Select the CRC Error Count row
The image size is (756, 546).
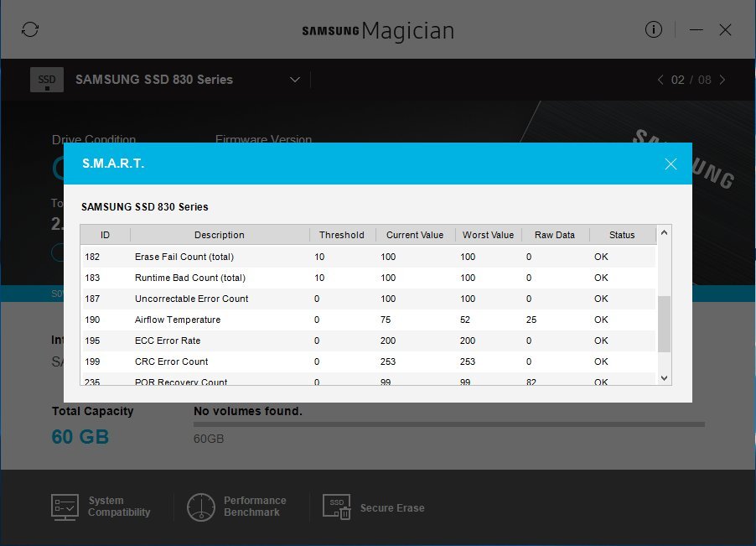click(368, 361)
